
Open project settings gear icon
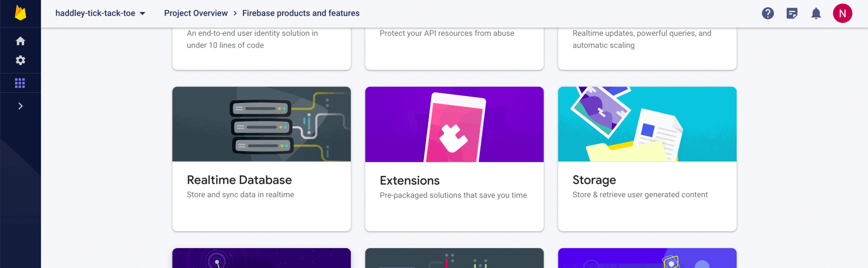[20, 61]
